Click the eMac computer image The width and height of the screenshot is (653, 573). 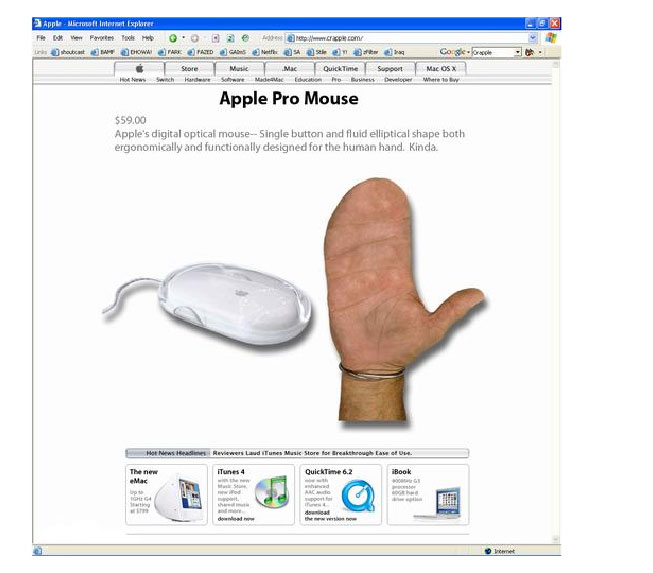point(179,497)
